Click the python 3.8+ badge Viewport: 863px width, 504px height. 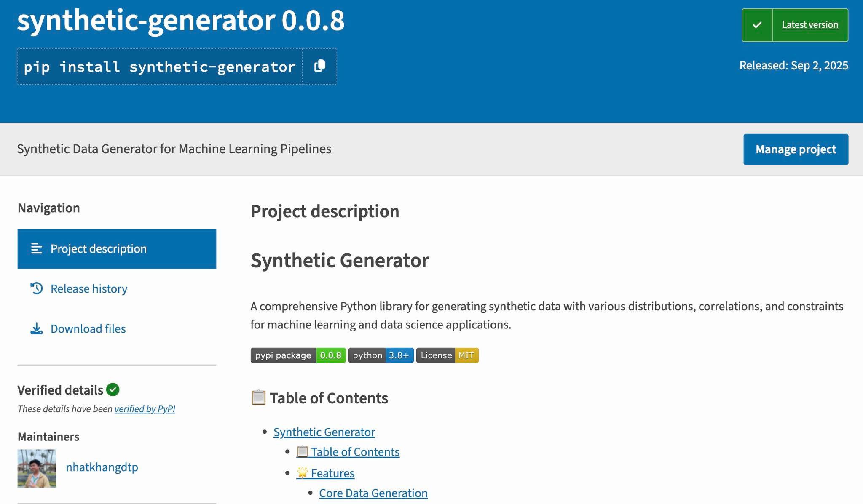(381, 355)
